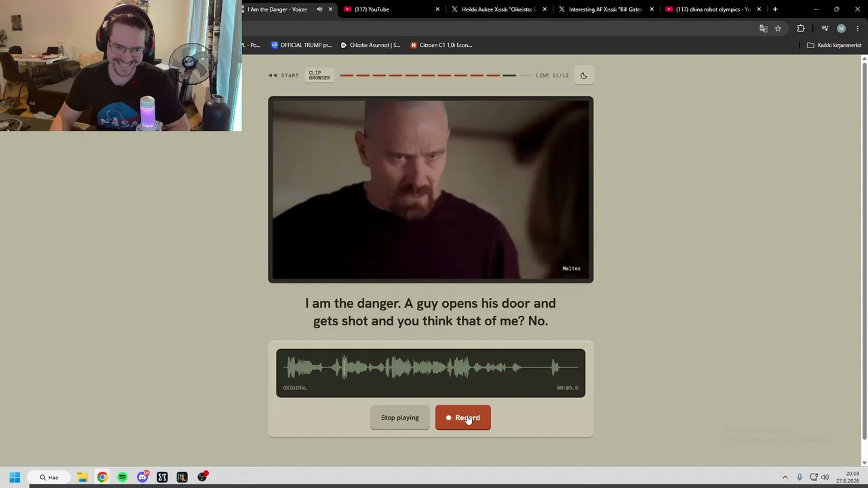Open the OFFICIAL TRUMP bookmark

pyautogui.click(x=302, y=45)
